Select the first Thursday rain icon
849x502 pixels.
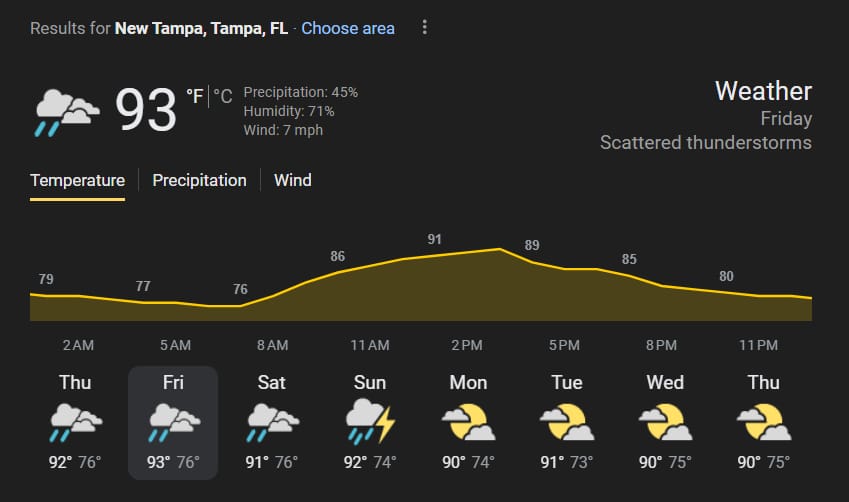75,422
